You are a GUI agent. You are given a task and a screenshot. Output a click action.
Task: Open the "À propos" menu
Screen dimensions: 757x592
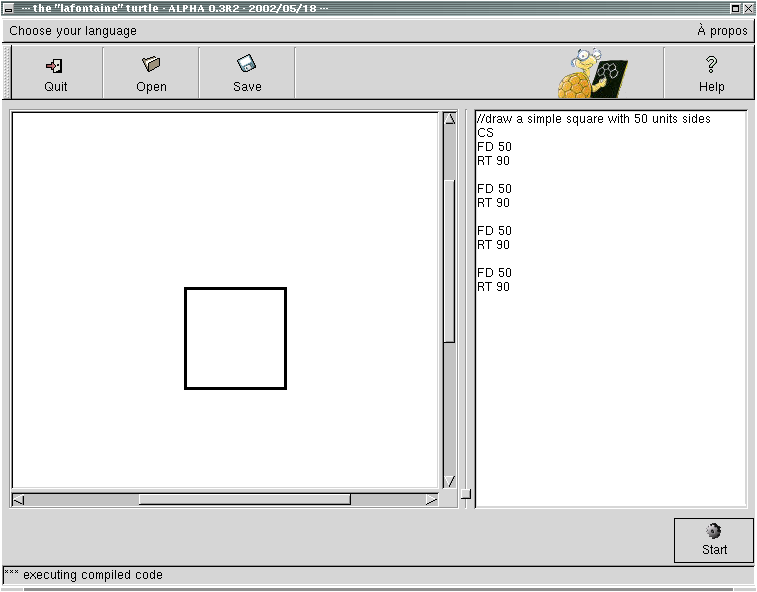721,31
